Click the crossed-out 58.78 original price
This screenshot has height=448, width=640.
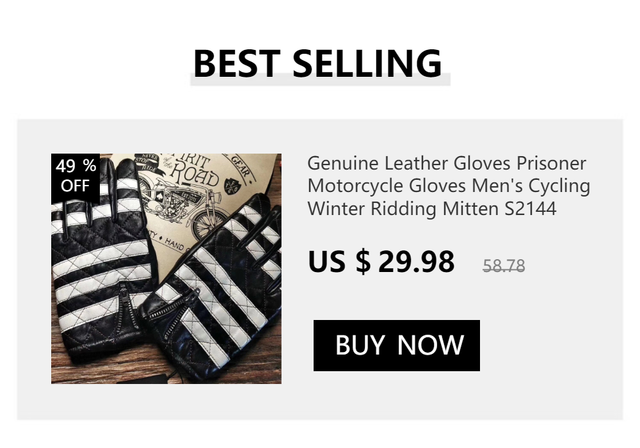504,266
